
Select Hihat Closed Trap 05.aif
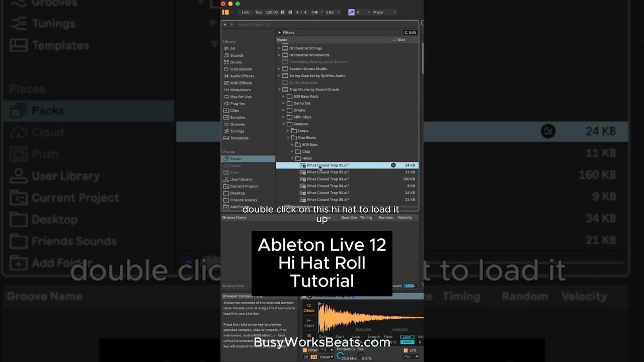click(347, 193)
